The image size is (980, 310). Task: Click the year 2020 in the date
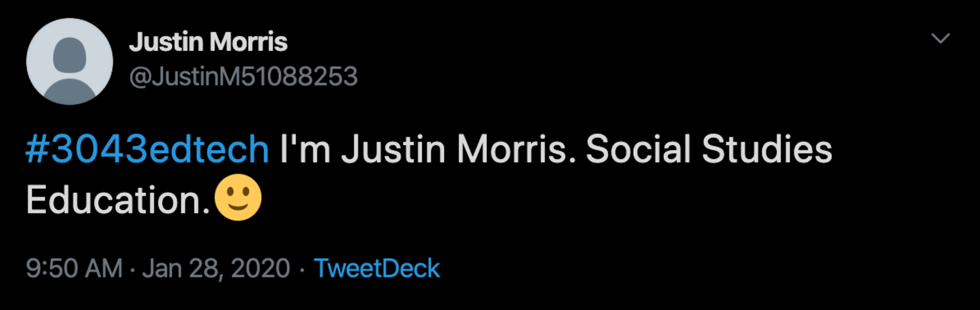click(261, 268)
